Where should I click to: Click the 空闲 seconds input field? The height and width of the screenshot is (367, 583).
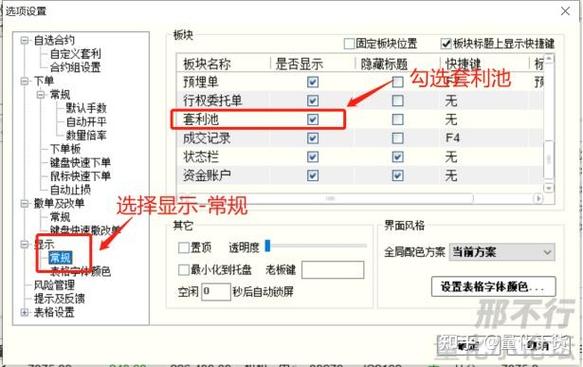click(x=216, y=292)
